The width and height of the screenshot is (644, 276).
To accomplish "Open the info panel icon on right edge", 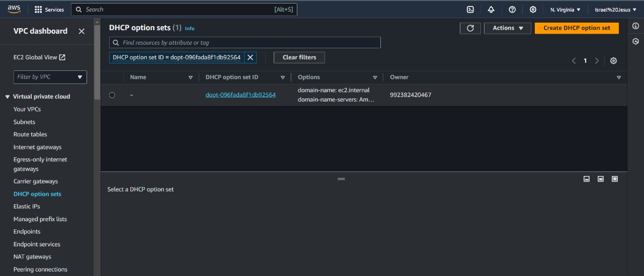I will pyautogui.click(x=635, y=26).
